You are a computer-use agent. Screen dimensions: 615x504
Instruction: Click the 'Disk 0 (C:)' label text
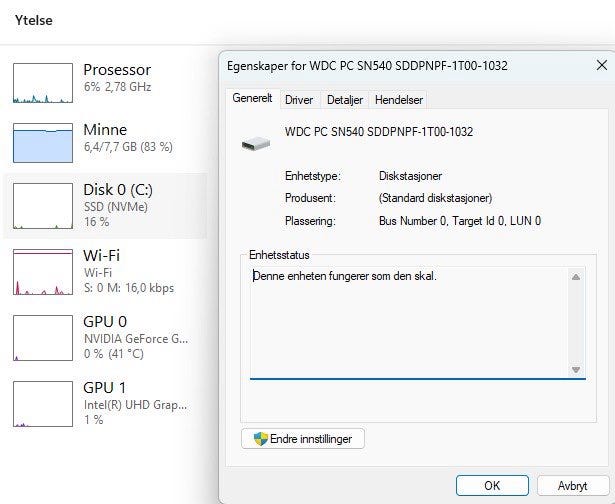coord(118,190)
